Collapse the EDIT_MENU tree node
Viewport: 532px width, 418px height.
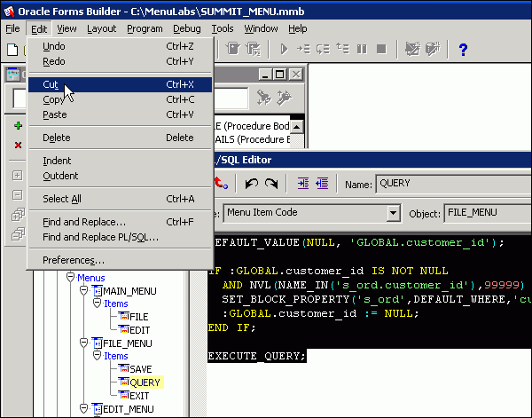83,408
